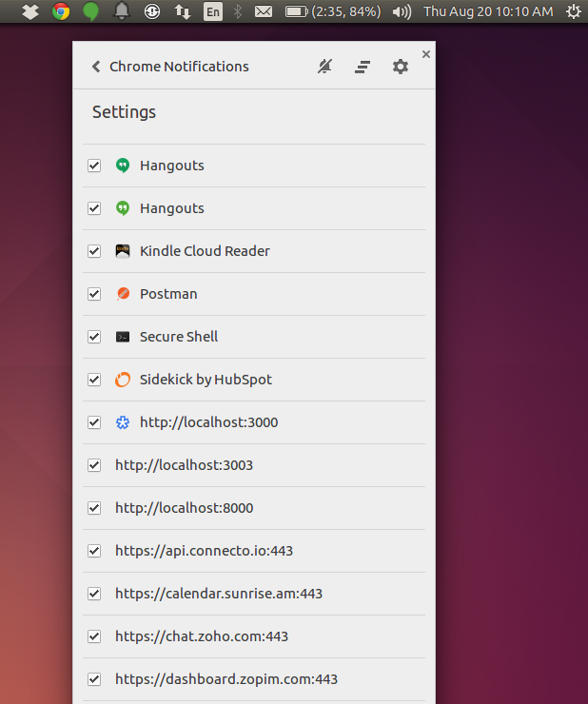Viewport: 588px width, 704px height.
Task: Disable https://api.connecto.io:443 checkbox
Action: (94, 551)
